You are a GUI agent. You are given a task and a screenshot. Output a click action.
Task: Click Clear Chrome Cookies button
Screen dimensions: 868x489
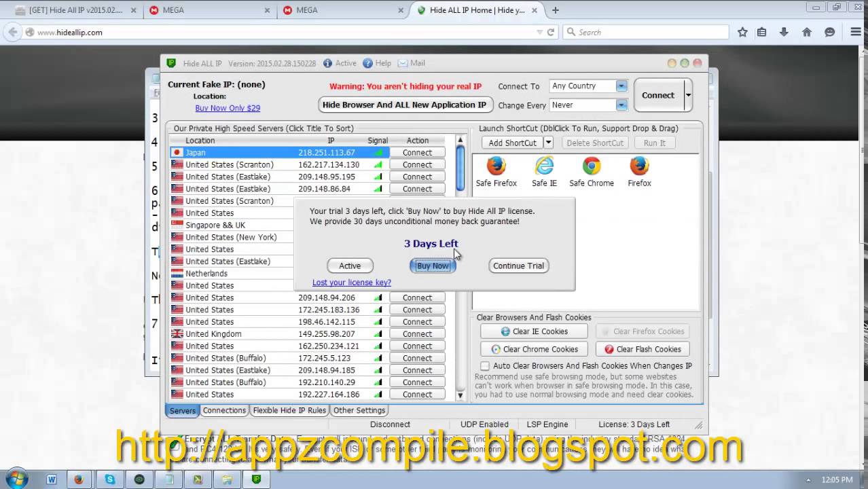(534, 349)
